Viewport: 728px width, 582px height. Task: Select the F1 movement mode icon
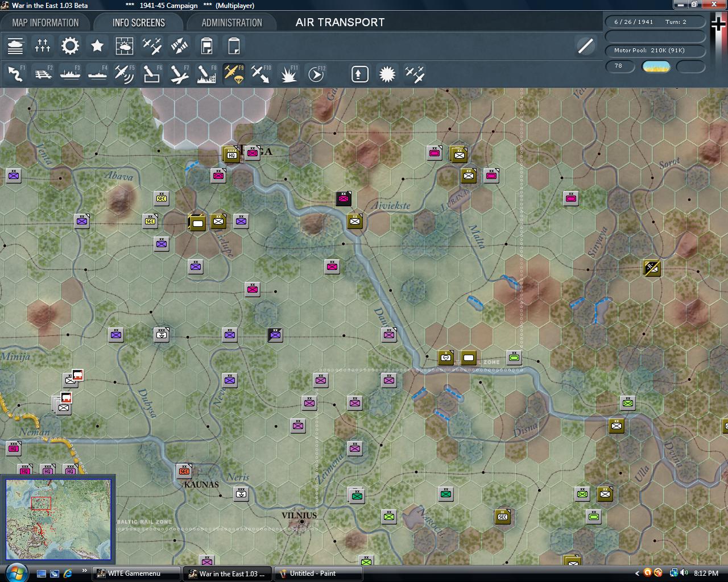[x=15, y=73]
